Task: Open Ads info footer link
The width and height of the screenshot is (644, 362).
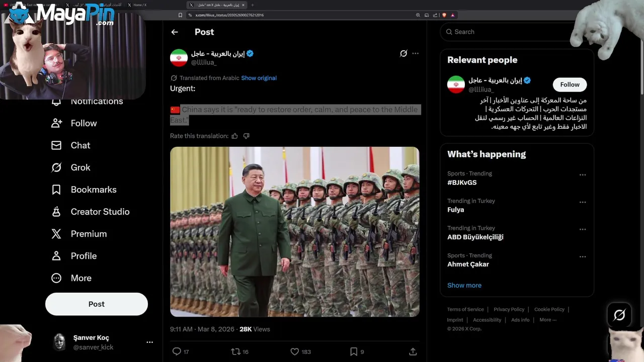Action: [520, 320]
